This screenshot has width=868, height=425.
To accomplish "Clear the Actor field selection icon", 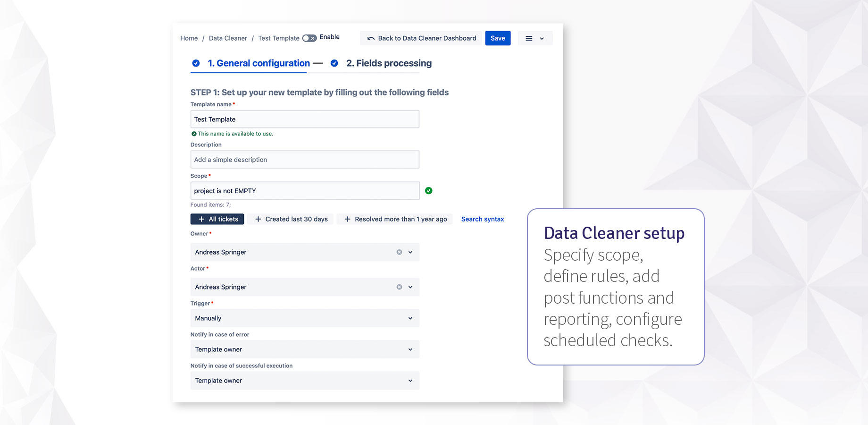I will coord(399,287).
